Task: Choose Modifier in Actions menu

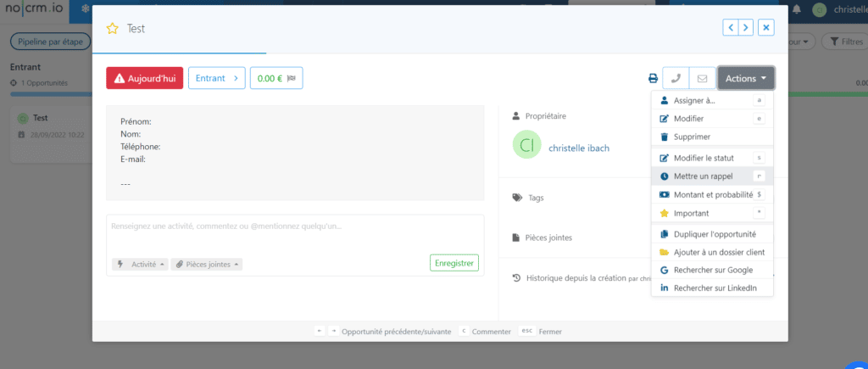Action: pos(712,119)
